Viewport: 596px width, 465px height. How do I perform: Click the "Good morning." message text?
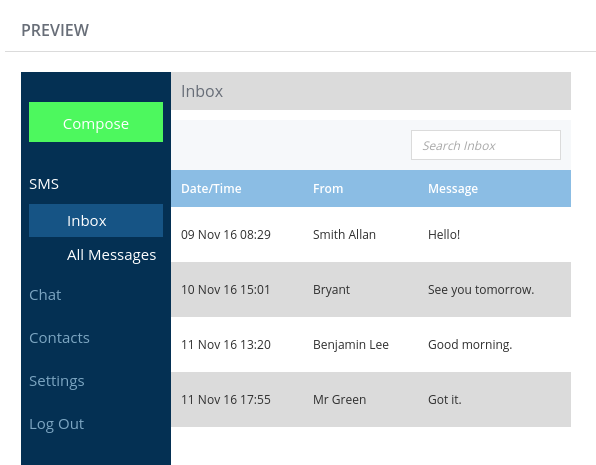click(470, 345)
